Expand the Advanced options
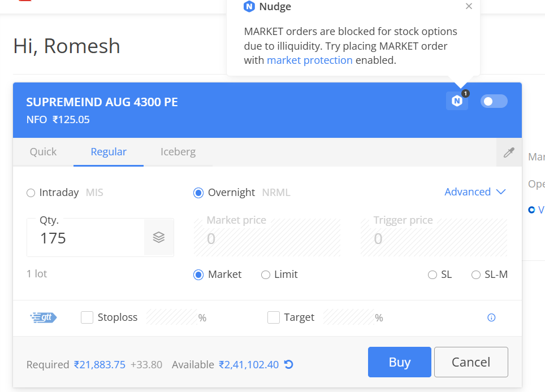545x392 pixels. point(475,192)
